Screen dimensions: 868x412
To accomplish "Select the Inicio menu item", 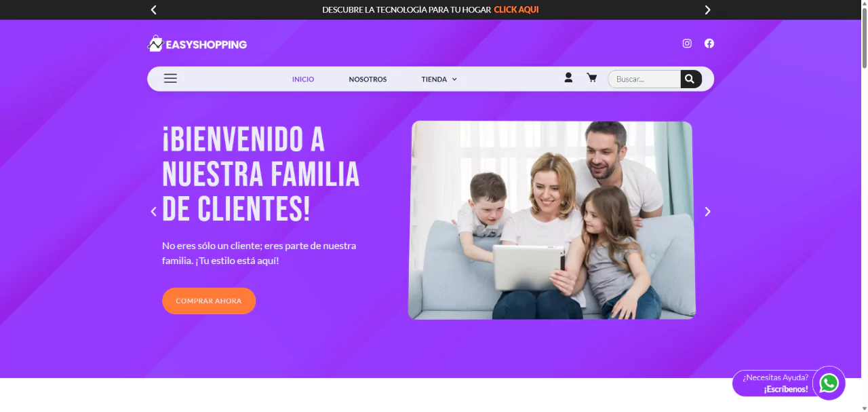I will tap(303, 79).
